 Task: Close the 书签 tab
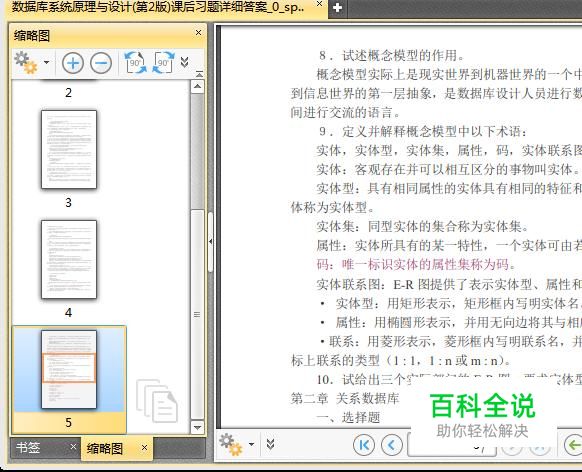coord(73,447)
